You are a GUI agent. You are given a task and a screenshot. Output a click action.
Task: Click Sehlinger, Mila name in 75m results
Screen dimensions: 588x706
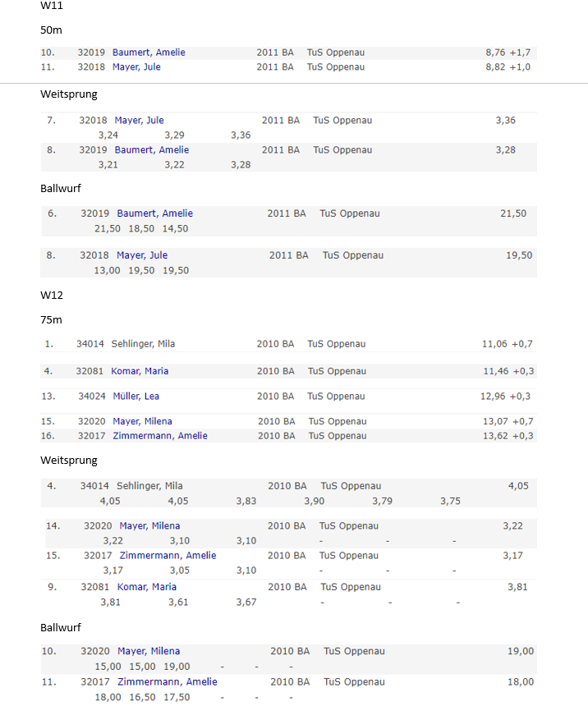[143, 344]
